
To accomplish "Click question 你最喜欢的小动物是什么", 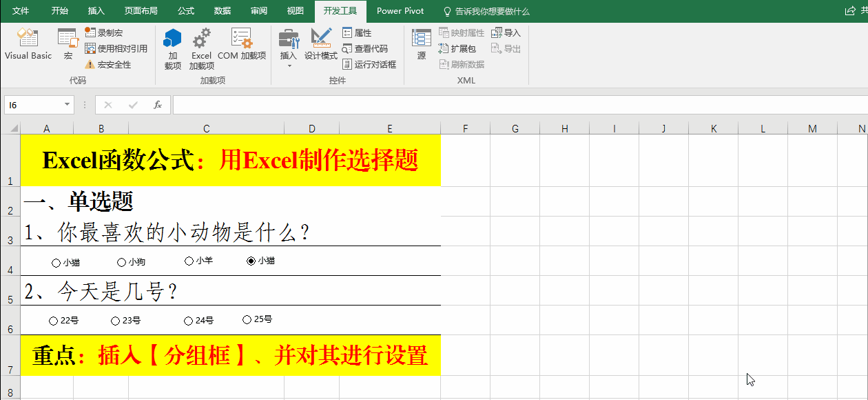I will [166, 232].
